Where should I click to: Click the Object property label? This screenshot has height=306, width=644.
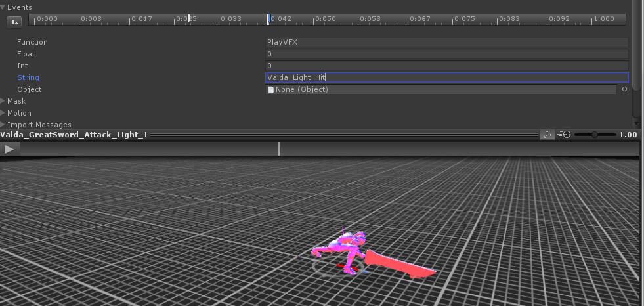29,89
